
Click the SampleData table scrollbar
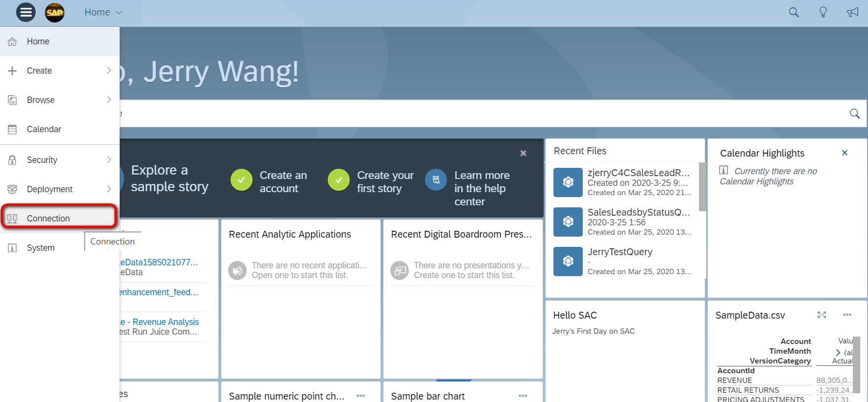click(856, 365)
